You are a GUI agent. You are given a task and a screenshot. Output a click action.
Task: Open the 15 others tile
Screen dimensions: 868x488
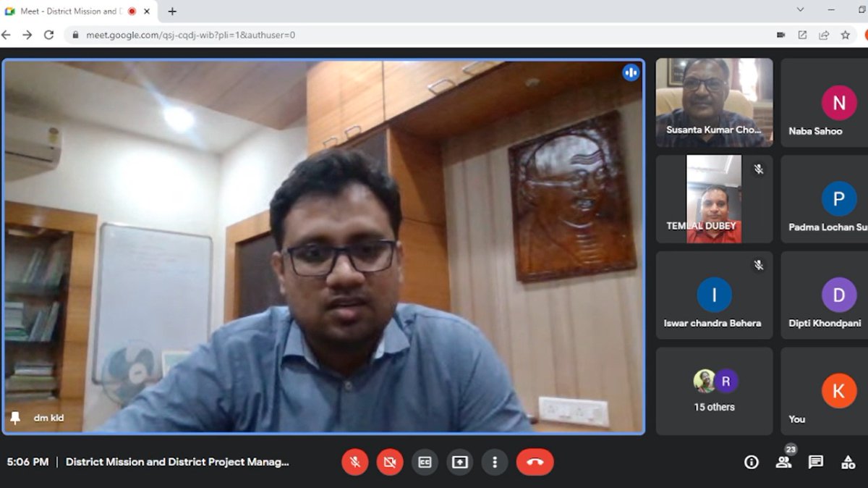tap(714, 391)
